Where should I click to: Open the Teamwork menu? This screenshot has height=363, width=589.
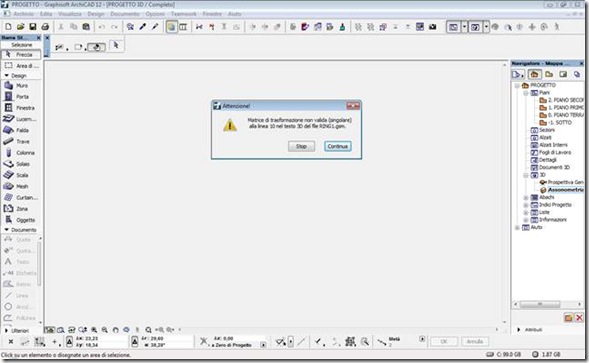pos(183,14)
